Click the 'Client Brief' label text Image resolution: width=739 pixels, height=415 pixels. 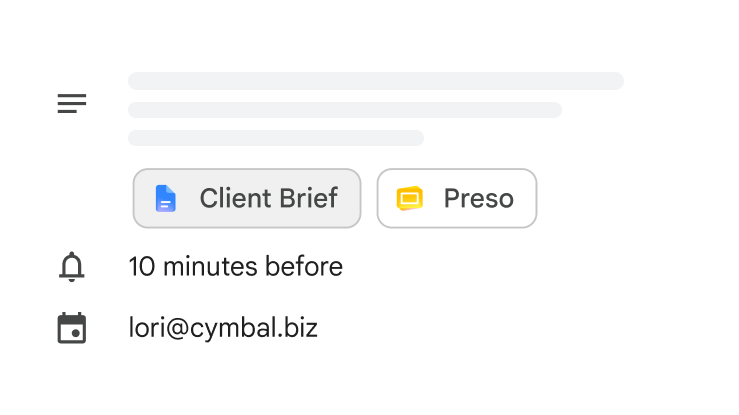(x=269, y=198)
